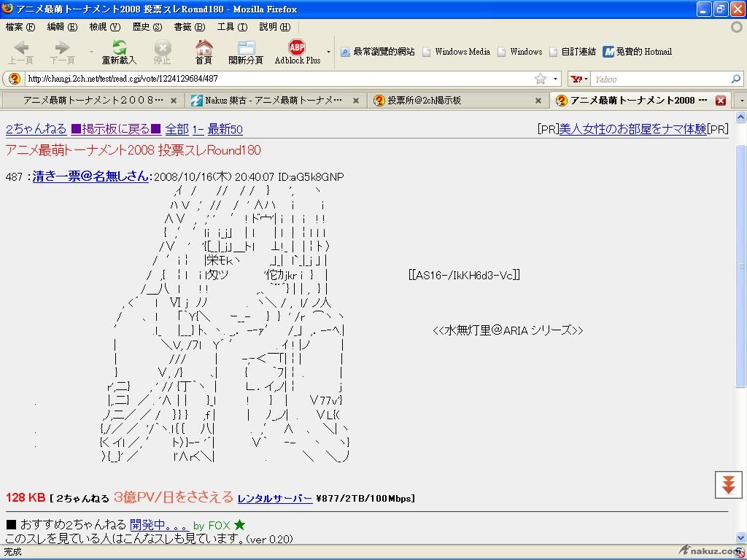The width and height of the screenshot is (747, 560).
Task: Open the 書籤 (Bookmarks) menu
Action: (x=189, y=27)
